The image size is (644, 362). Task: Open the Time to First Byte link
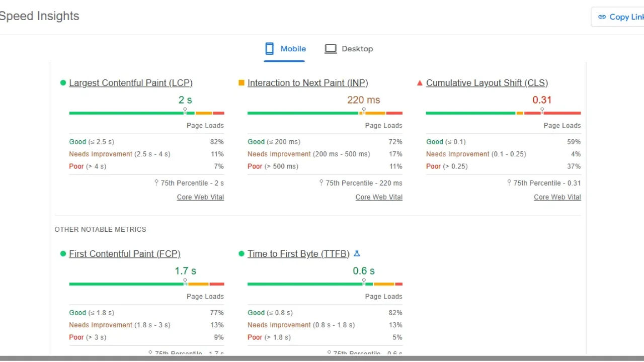click(x=298, y=253)
